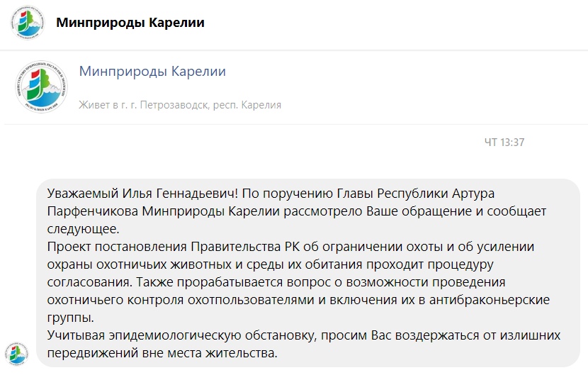The width and height of the screenshot is (588, 380).
Task: Open the blue Минприроды Карелии profile name
Action: (x=152, y=71)
